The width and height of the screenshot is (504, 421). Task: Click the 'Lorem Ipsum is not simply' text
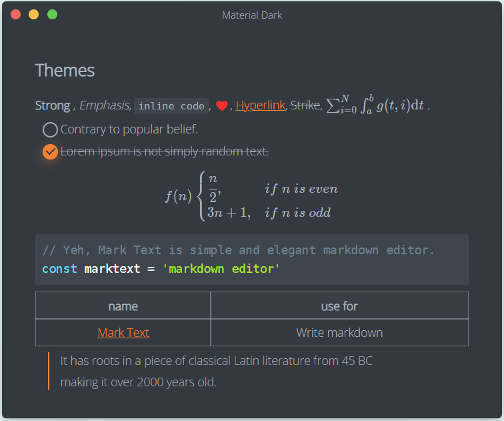tap(164, 151)
